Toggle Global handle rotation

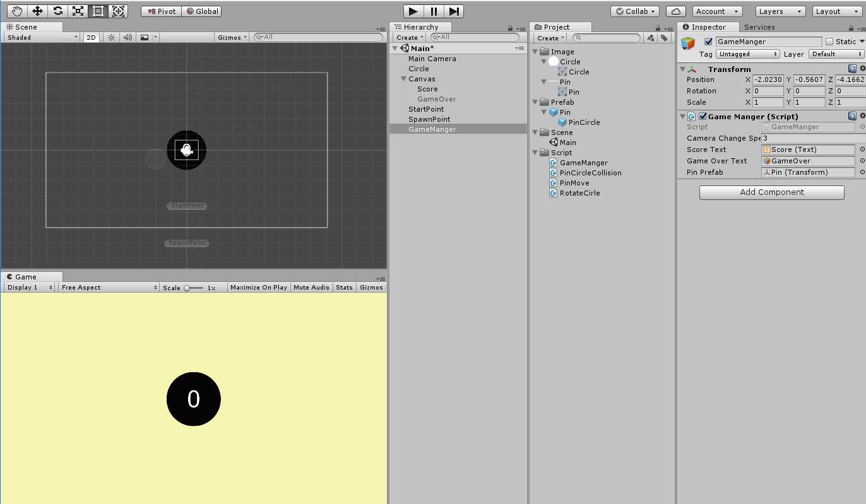(202, 11)
